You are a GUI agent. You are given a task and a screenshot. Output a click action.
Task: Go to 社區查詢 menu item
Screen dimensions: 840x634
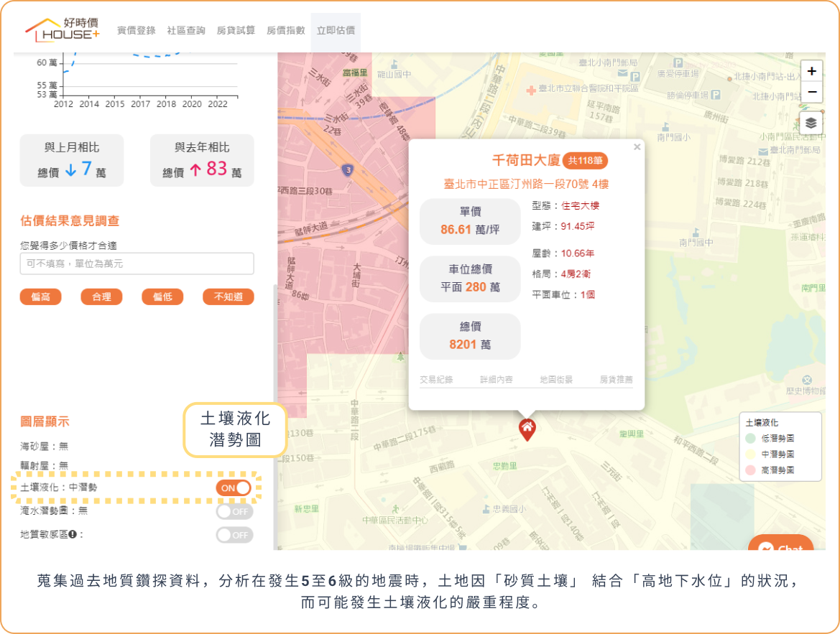[x=186, y=30]
